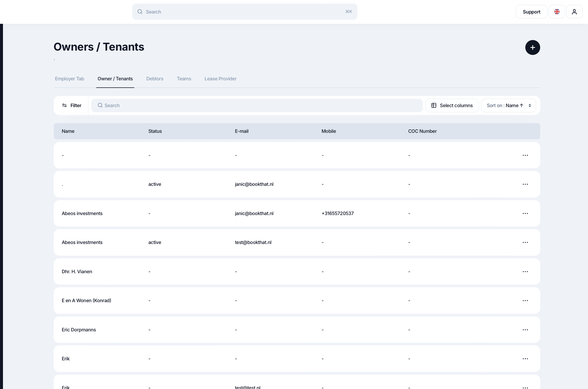Expand the Filter options

click(x=72, y=106)
